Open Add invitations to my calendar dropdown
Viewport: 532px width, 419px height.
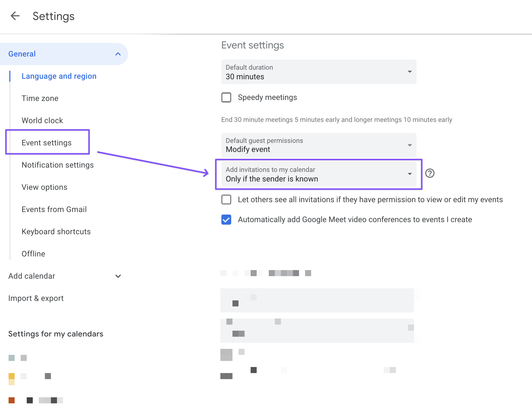[318, 174]
